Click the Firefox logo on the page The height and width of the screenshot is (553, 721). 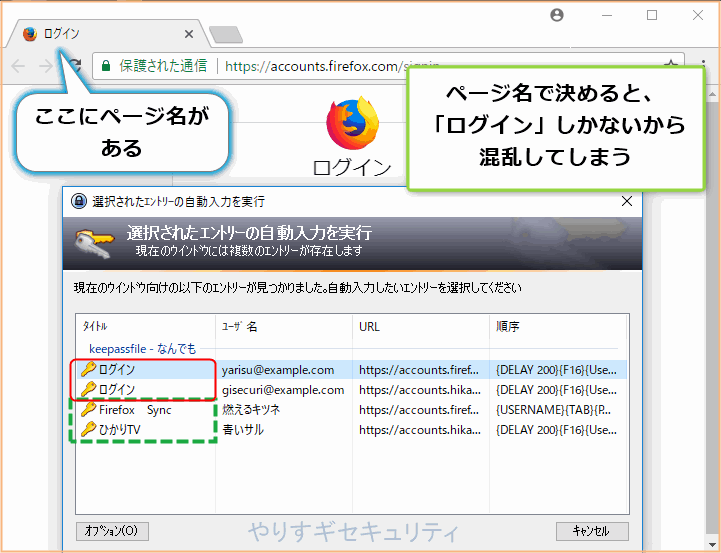click(x=353, y=123)
